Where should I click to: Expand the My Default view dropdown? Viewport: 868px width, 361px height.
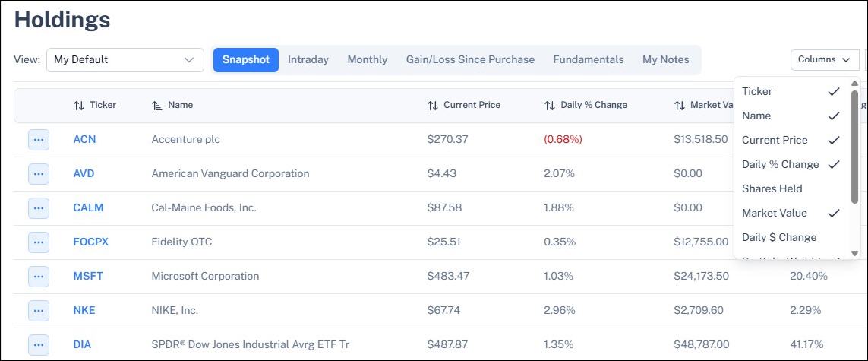coord(125,60)
